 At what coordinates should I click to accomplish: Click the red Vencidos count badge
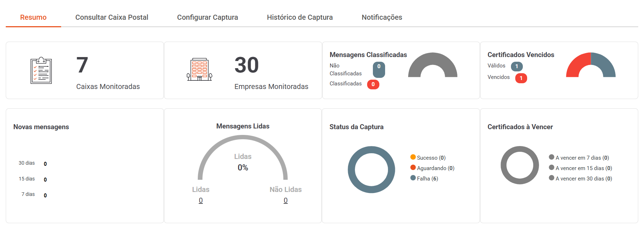[521, 78]
